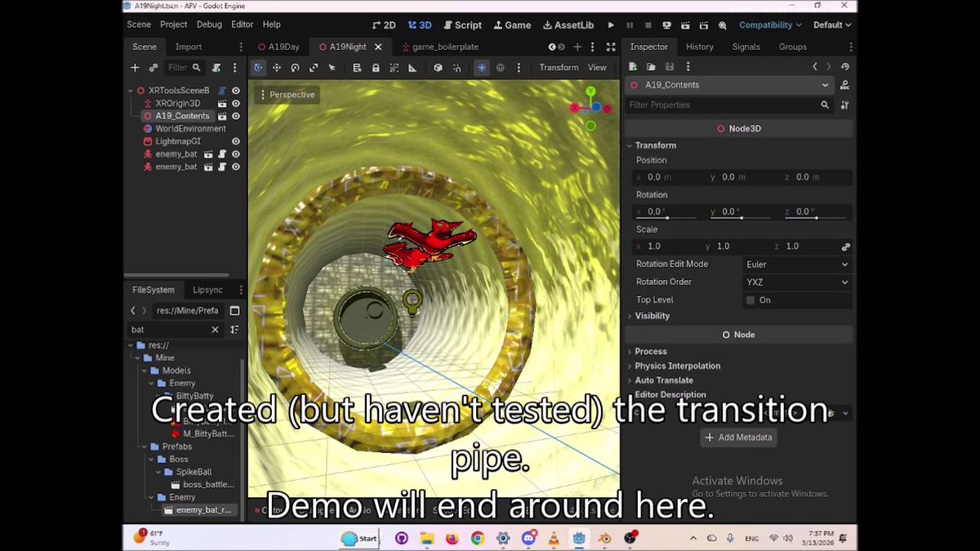Screen dimensions: 980x551
Task: Switch to the Lipsync tab
Action: (207, 290)
